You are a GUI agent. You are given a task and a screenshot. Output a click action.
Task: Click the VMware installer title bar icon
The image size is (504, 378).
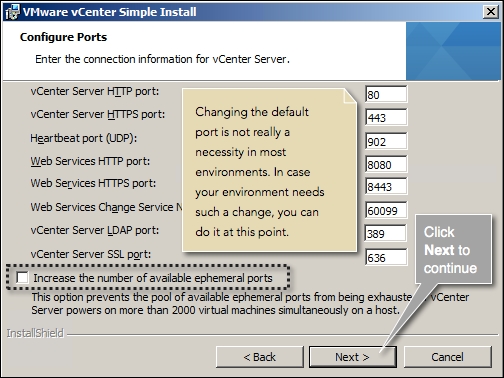12,12
